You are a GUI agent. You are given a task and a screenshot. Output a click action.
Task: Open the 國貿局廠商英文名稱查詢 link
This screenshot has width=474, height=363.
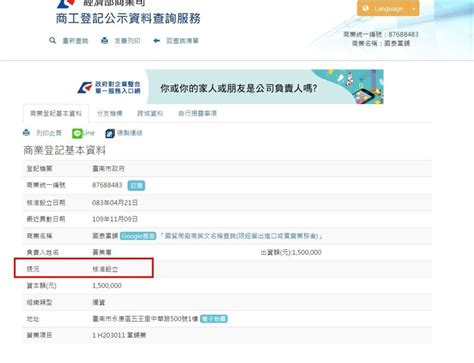pyautogui.click(x=241, y=236)
